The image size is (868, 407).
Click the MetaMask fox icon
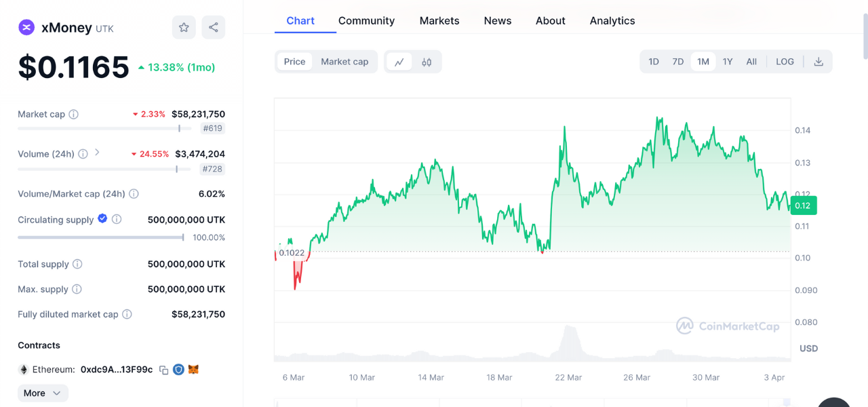(194, 370)
